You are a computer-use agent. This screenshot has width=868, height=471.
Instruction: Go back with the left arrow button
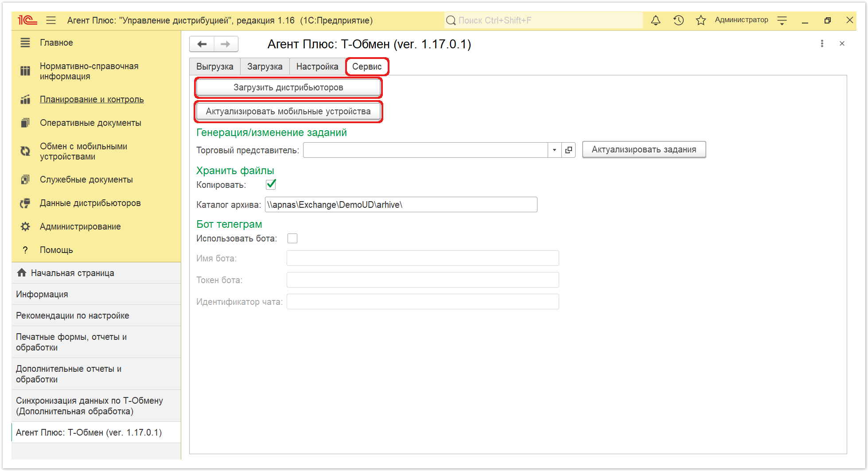[x=202, y=44]
